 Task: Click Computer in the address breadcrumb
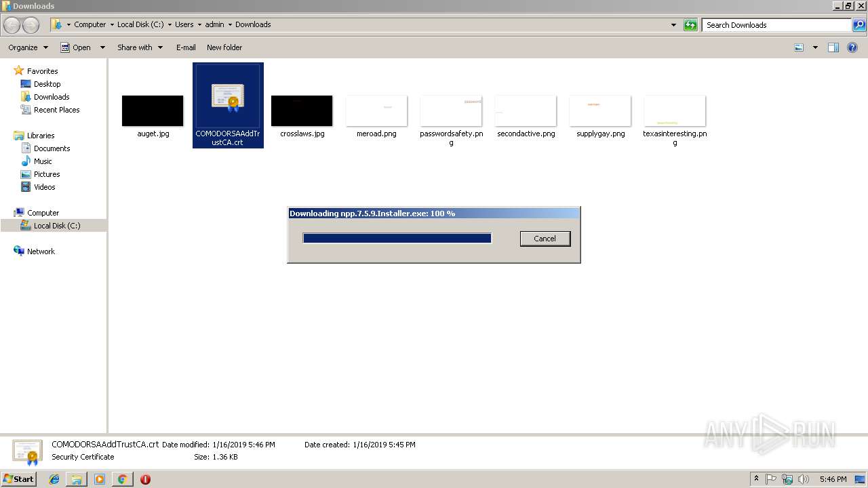coord(90,24)
